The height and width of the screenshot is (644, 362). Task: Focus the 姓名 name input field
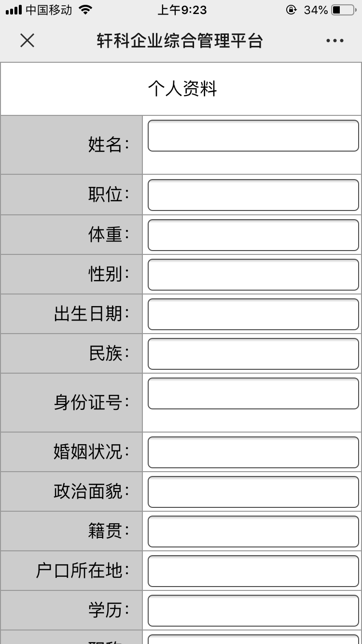tap(253, 136)
